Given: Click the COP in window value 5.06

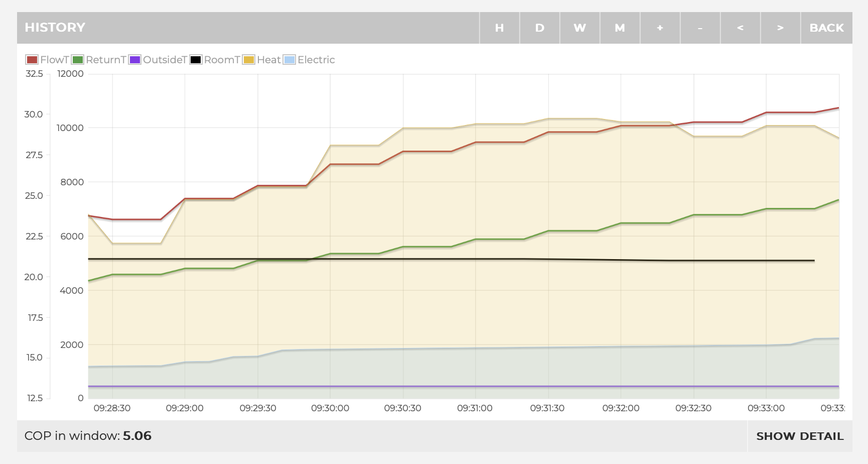Looking at the screenshot, I should click(137, 436).
